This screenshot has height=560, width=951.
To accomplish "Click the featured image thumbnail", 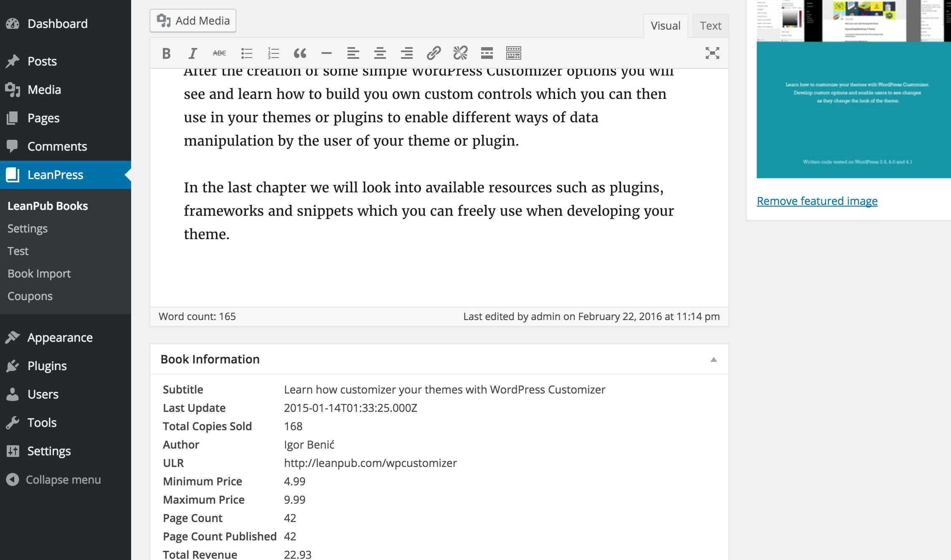I will pyautogui.click(x=854, y=89).
